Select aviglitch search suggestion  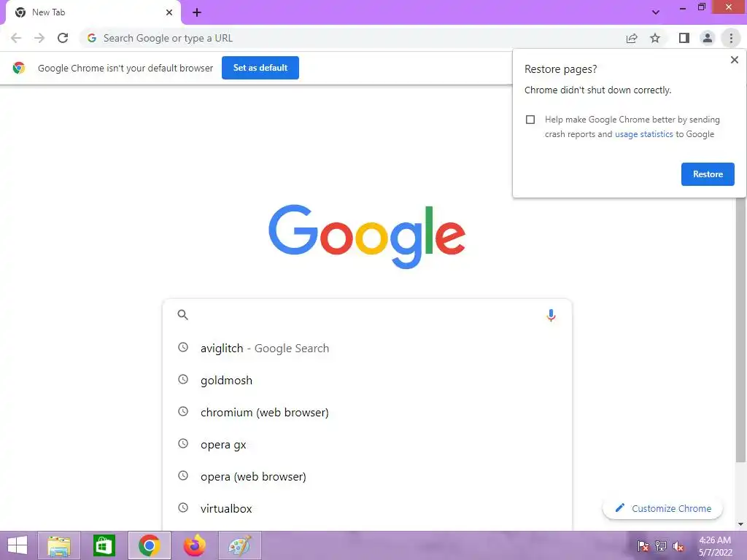click(x=367, y=348)
